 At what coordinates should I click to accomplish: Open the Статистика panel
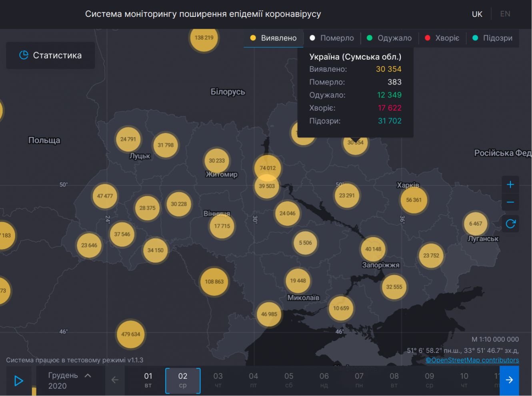[50, 55]
